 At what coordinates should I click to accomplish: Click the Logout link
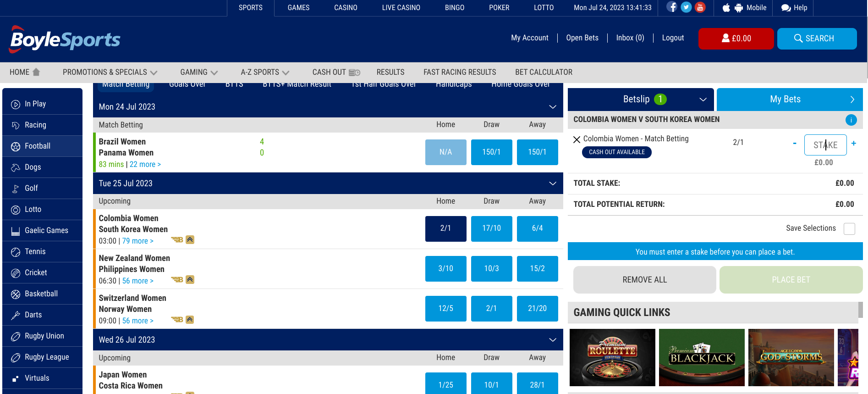(673, 38)
